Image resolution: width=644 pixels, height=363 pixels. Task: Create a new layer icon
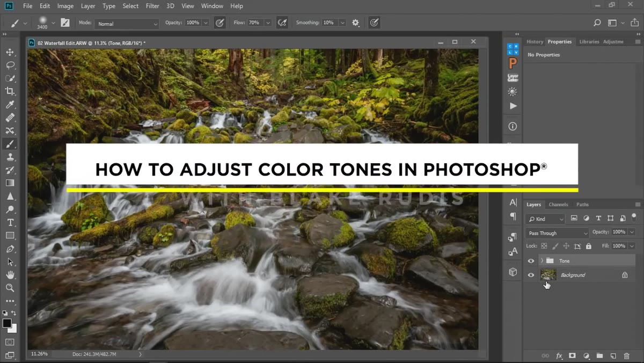click(613, 355)
